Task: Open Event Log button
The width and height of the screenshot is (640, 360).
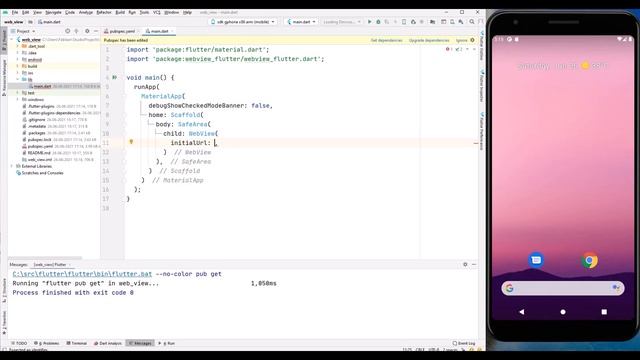Action: [464, 343]
